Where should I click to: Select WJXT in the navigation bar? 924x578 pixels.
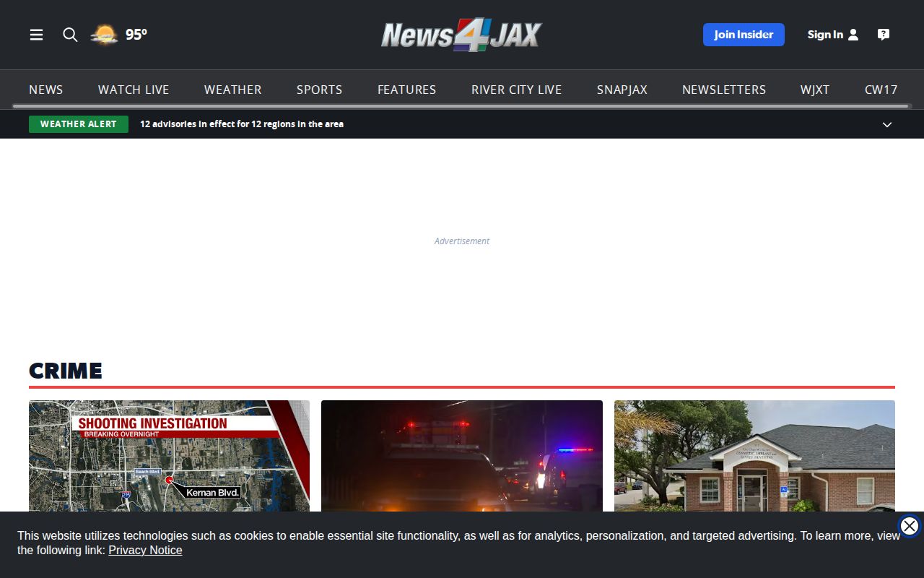tap(815, 90)
